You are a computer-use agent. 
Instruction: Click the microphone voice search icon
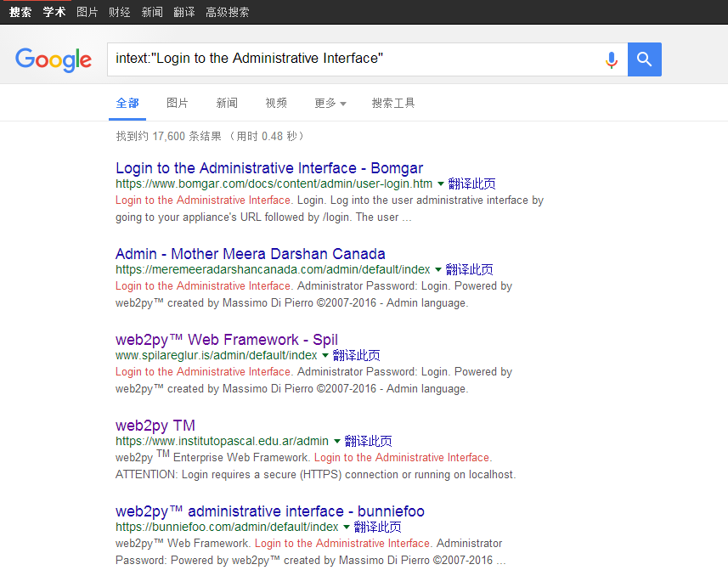click(612, 59)
